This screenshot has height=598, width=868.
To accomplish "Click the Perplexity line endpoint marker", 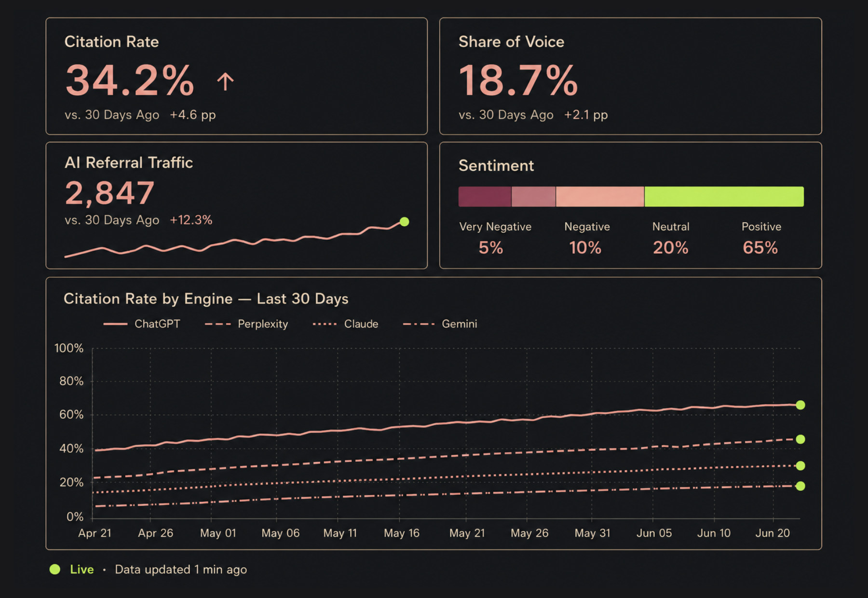I will (800, 439).
